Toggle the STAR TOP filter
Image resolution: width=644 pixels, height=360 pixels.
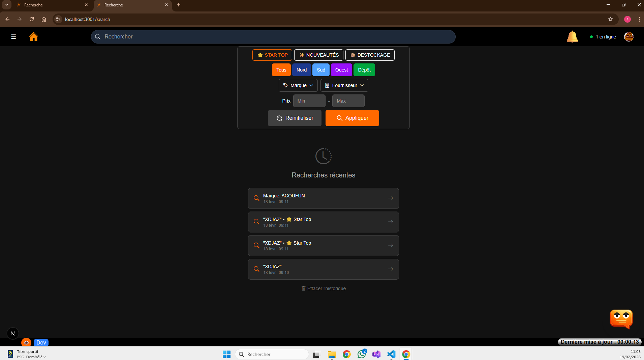[x=272, y=55]
